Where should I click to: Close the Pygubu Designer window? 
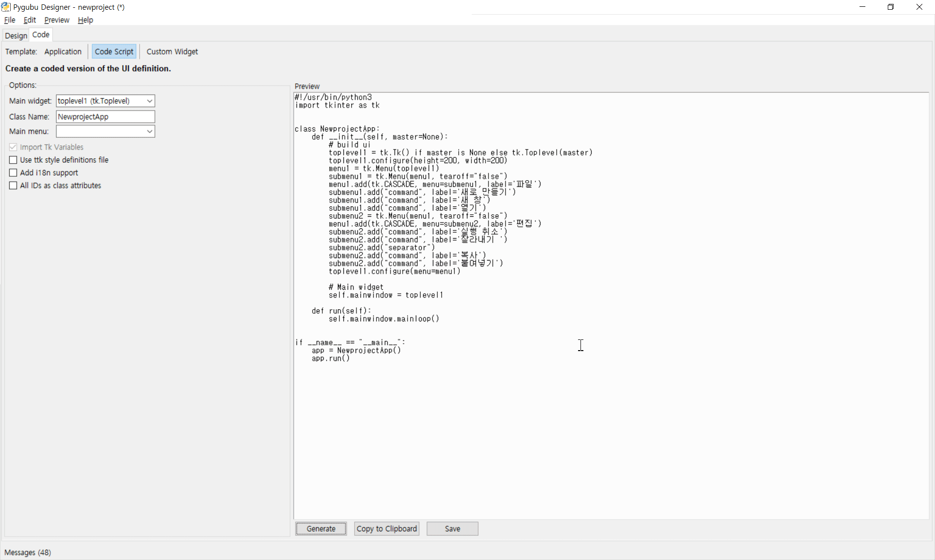click(919, 7)
